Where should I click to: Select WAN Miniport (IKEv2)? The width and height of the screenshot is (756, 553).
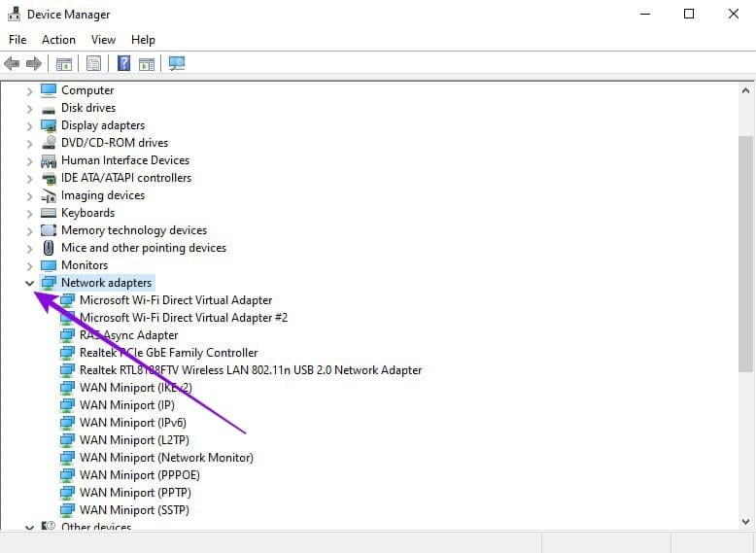(135, 388)
